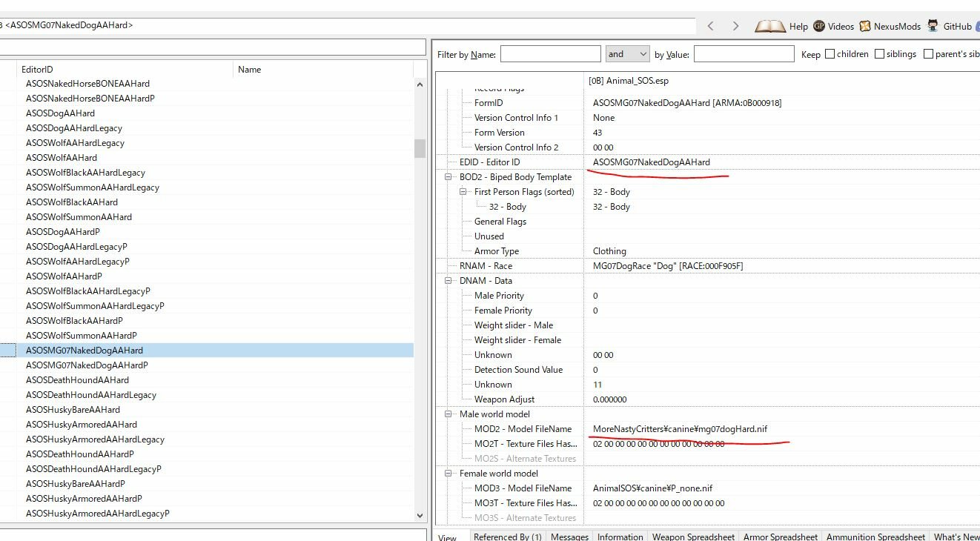Screen dimensions: 980x541
Task: Click MOD2 model path mg07dogHard.nif
Action: coord(680,429)
